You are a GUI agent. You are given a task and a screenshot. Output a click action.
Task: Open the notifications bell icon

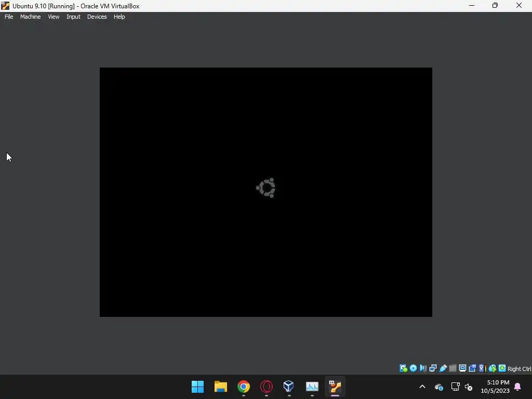click(518, 387)
